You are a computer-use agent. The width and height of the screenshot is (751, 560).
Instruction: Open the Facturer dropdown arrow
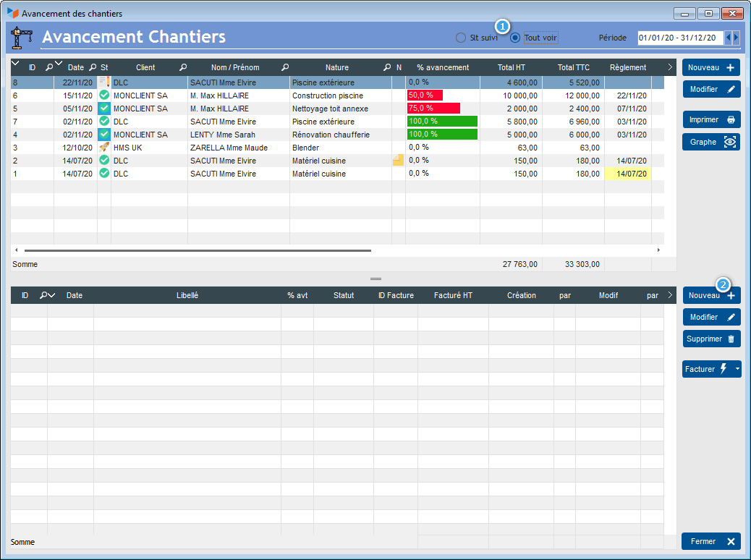pyautogui.click(x=737, y=369)
